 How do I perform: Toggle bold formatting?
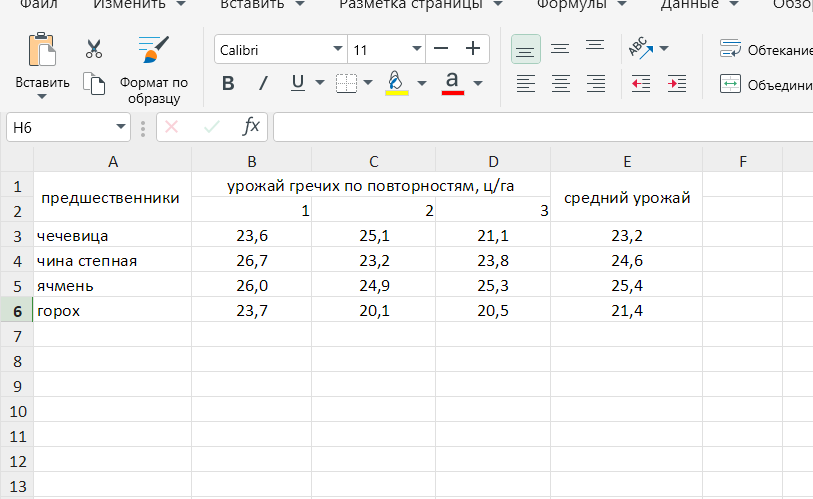click(228, 83)
